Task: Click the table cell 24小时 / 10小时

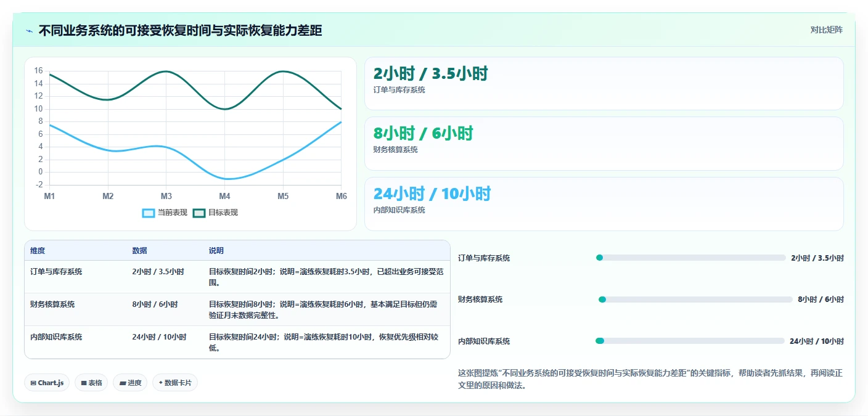Action: [x=165, y=342]
